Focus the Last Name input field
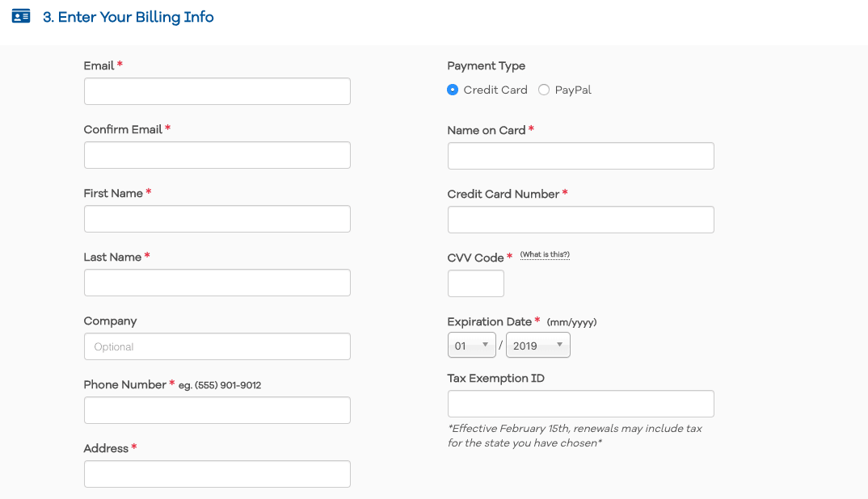Screen dimensions: 868x499 (217, 283)
